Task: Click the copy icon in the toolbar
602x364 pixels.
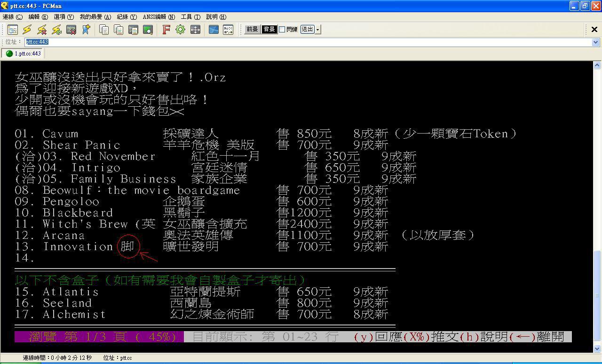Action: 104,30
